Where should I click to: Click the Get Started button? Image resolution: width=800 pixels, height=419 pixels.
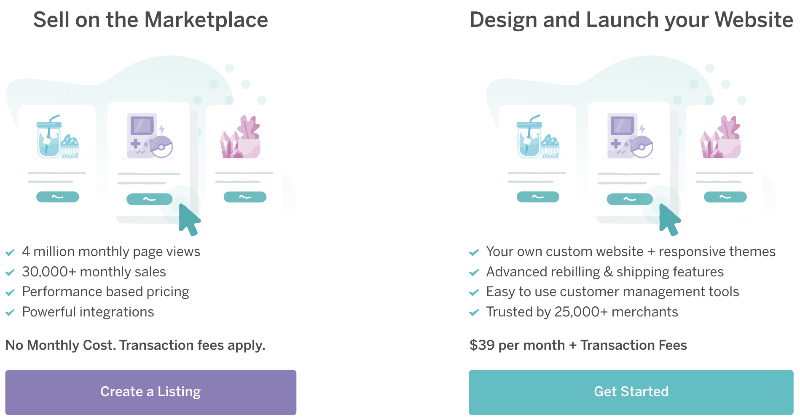(631, 392)
